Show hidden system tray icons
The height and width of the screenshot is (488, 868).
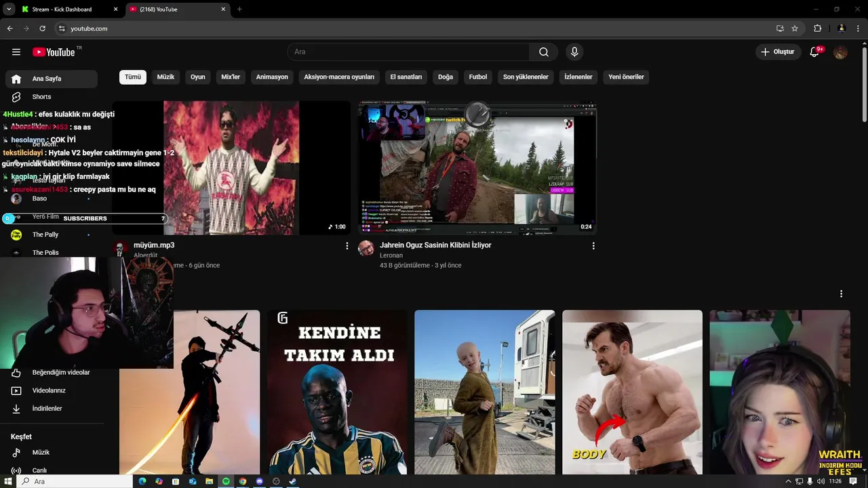788,481
